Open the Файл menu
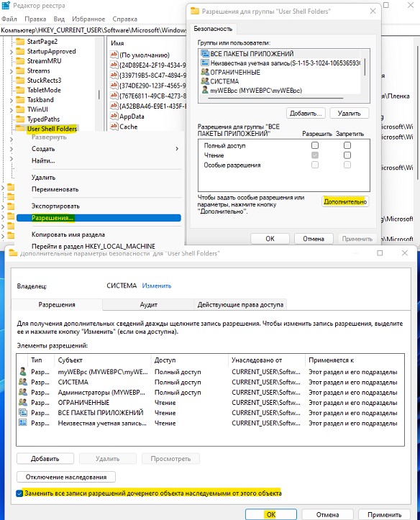 [9, 19]
